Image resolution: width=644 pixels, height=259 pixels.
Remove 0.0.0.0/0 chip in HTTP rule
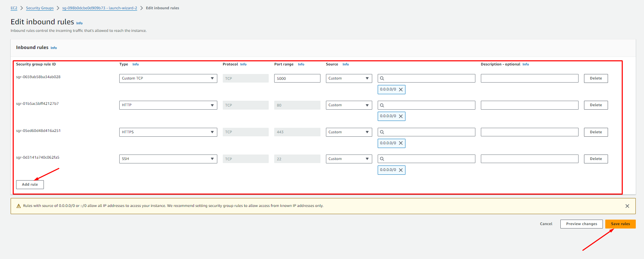[401, 116]
